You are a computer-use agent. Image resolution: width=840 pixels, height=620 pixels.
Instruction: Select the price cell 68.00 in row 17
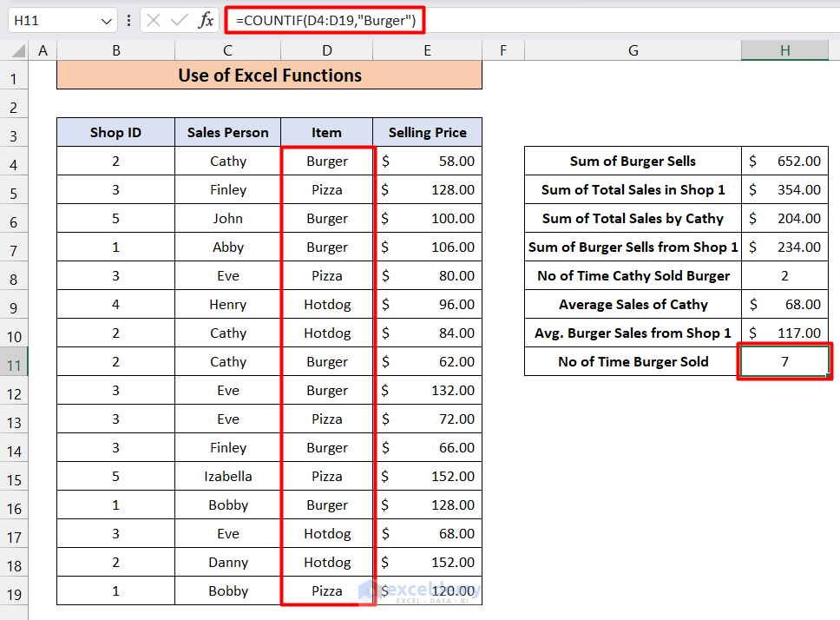429,534
